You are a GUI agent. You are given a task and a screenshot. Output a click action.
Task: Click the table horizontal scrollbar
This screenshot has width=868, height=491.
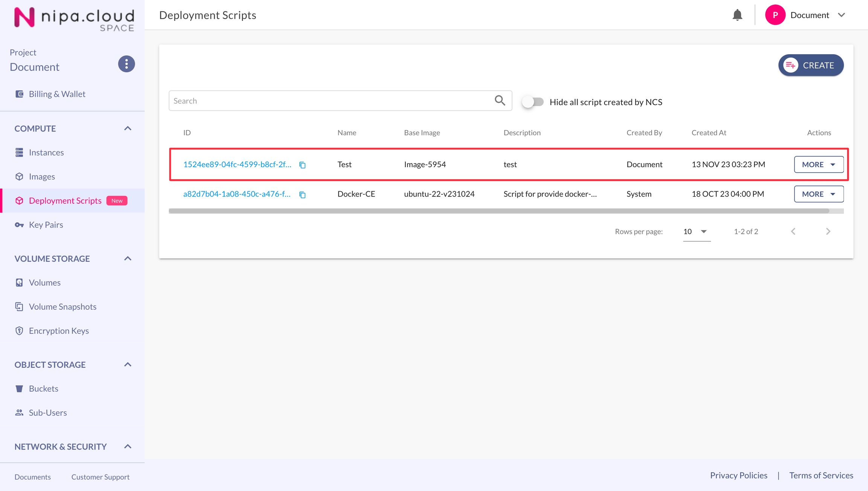tap(498, 211)
